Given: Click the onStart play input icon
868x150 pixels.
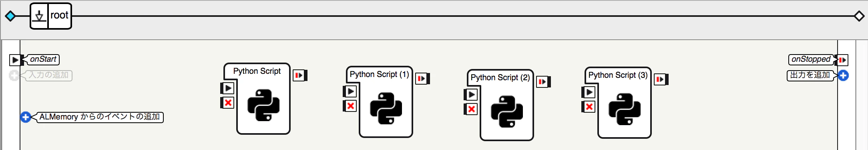Looking at the screenshot, I should (x=15, y=60).
